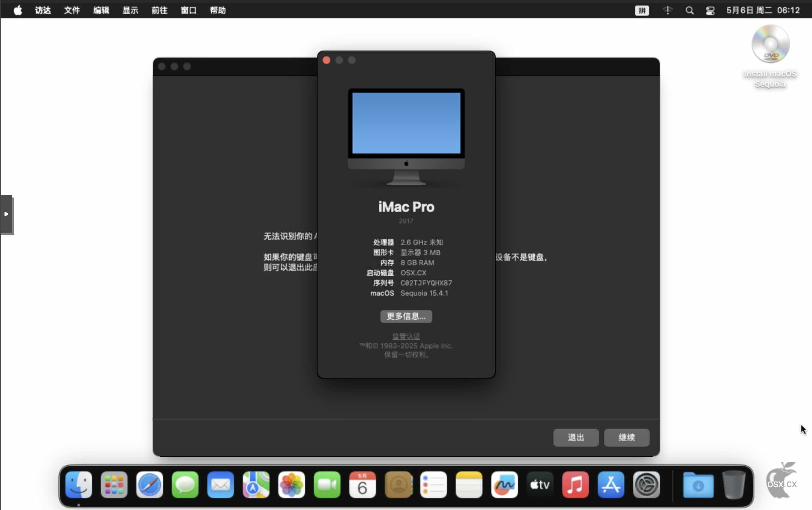The height and width of the screenshot is (510, 812).
Task: Open Safari browser in the Dock
Action: [x=149, y=485]
